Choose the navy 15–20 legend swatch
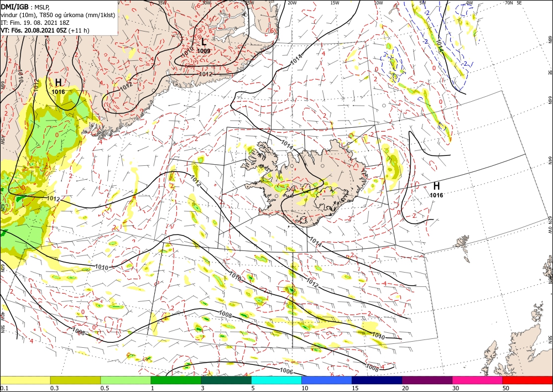The width and height of the screenshot is (553, 392). click(x=377, y=380)
